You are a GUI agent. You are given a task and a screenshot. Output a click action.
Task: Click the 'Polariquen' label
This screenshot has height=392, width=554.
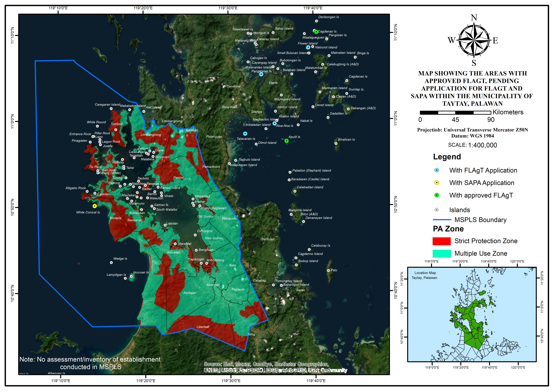[x=214, y=137]
